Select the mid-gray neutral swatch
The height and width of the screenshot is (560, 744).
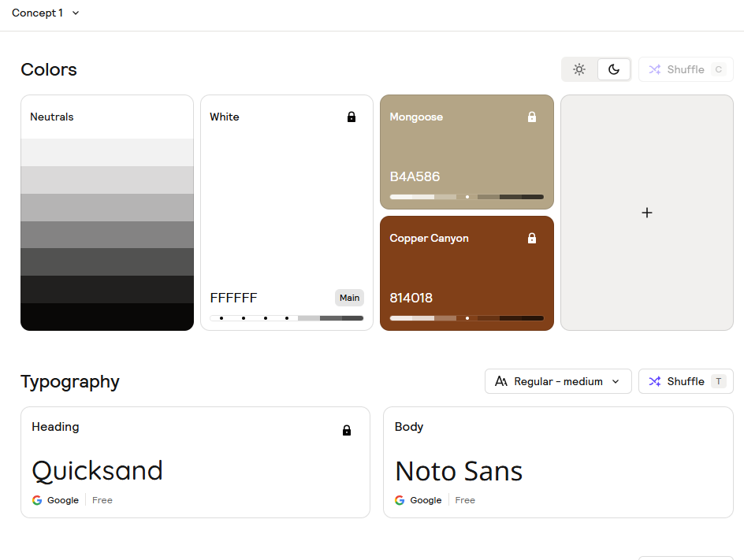point(107,234)
